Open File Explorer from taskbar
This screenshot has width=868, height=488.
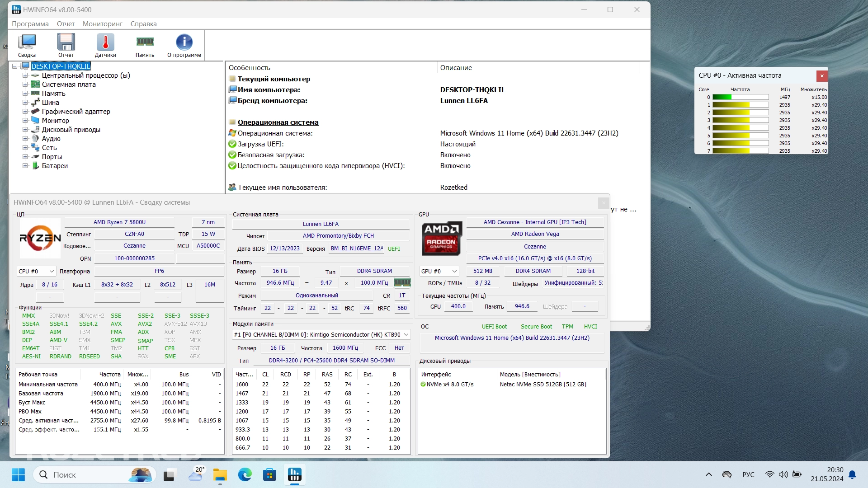point(220,475)
